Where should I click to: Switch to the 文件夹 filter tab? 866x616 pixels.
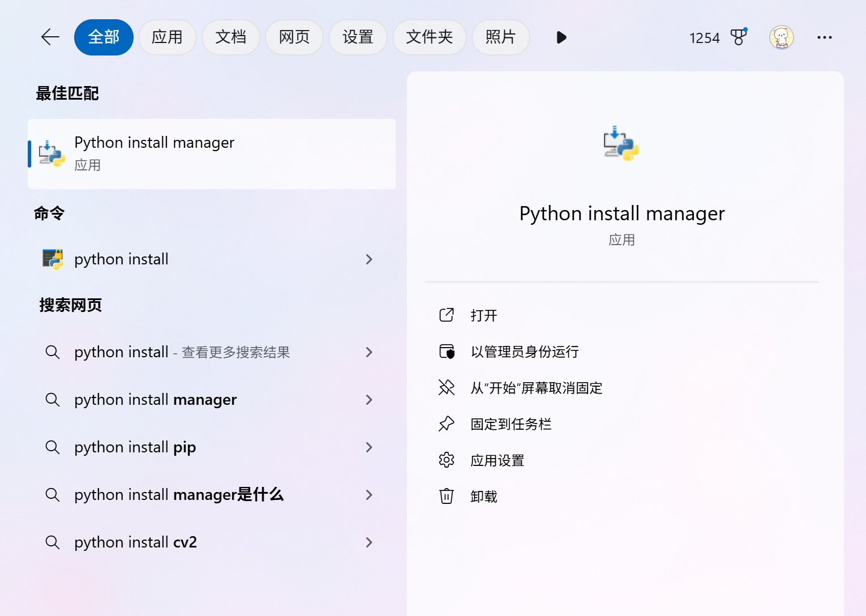pyautogui.click(x=430, y=37)
